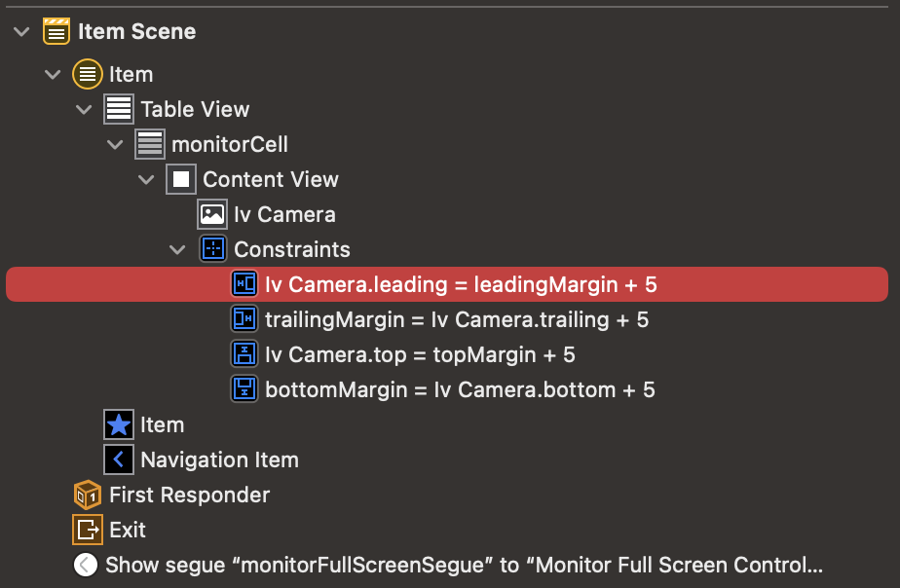Click the orange First Responder cube icon

click(x=88, y=495)
